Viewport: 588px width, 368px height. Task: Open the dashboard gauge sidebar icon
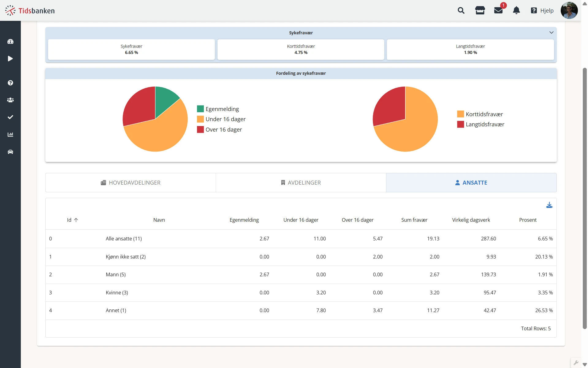click(10, 41)
